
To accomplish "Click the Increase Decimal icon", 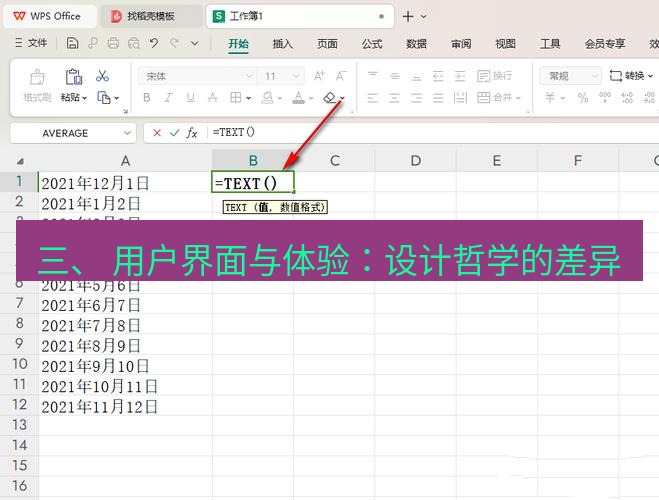I will (627, 97).
